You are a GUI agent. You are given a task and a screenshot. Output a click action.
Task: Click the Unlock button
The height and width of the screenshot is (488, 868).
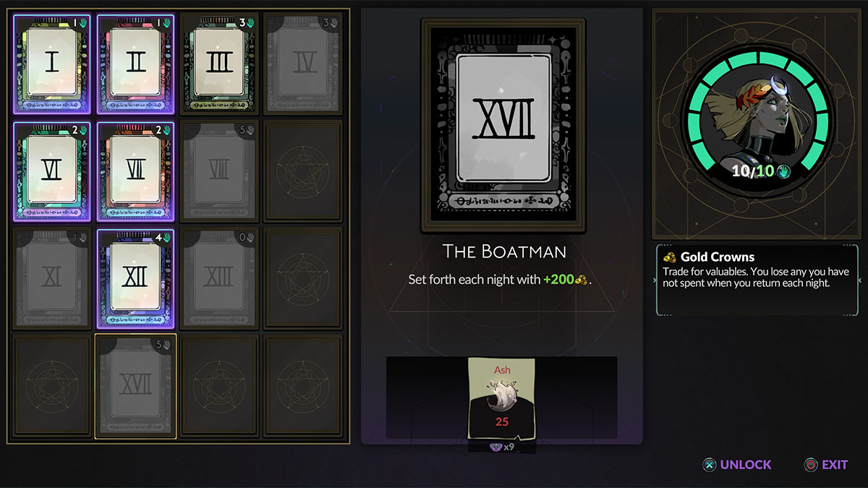[737, 465]
